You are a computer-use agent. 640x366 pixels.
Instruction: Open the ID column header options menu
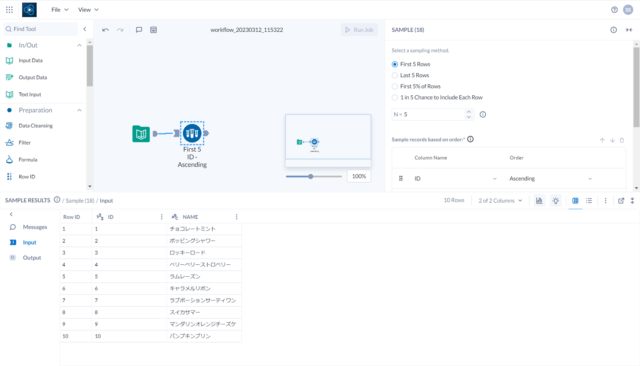(x=162, y=217)
